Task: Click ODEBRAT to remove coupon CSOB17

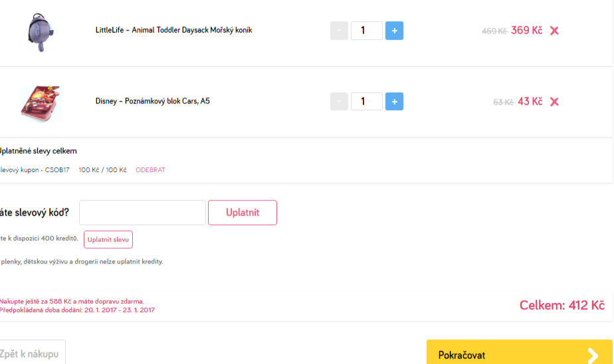Action: click(x=150, y=170)
